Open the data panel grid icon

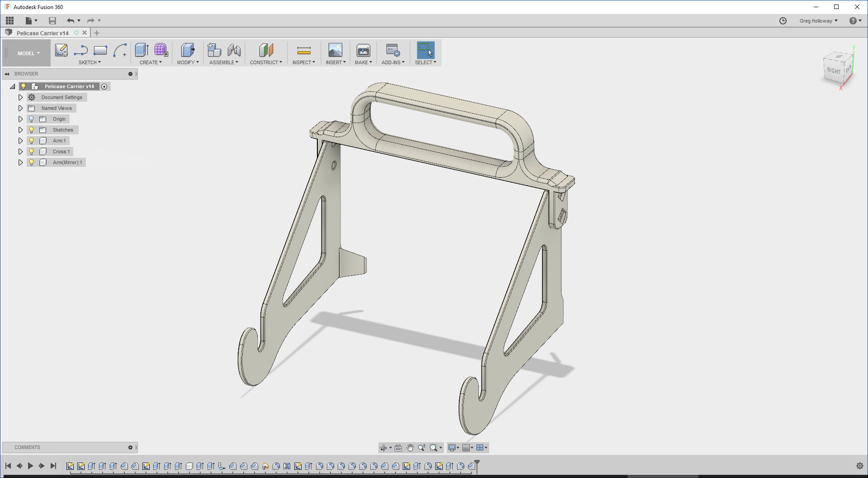pos(9,20)
